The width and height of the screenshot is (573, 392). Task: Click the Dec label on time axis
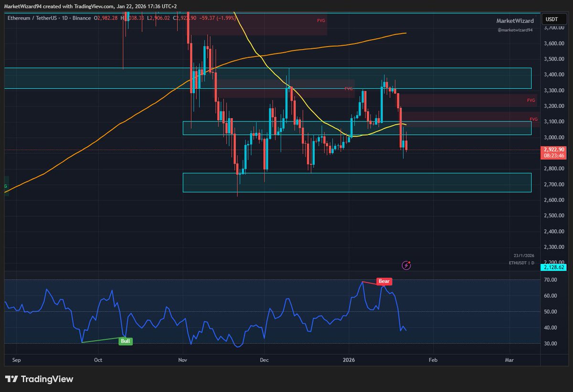click(x=264, y=360)
